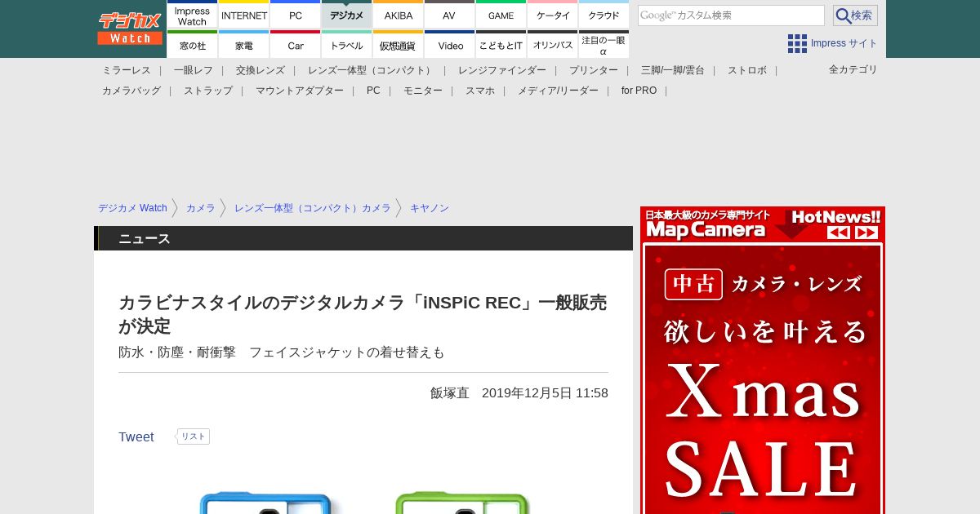Focus the Google custom search field
This screenshot has width=980, height=514.
(731, 16)
